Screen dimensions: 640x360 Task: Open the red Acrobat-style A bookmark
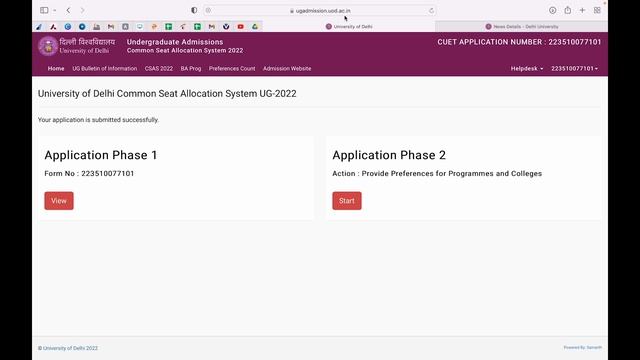coord(53,27)
